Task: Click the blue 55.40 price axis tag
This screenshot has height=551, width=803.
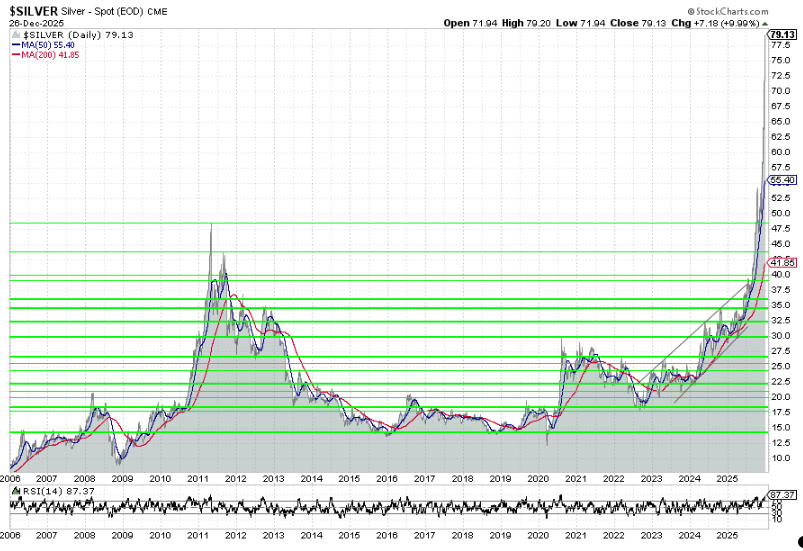Action: tap(781, 180)
